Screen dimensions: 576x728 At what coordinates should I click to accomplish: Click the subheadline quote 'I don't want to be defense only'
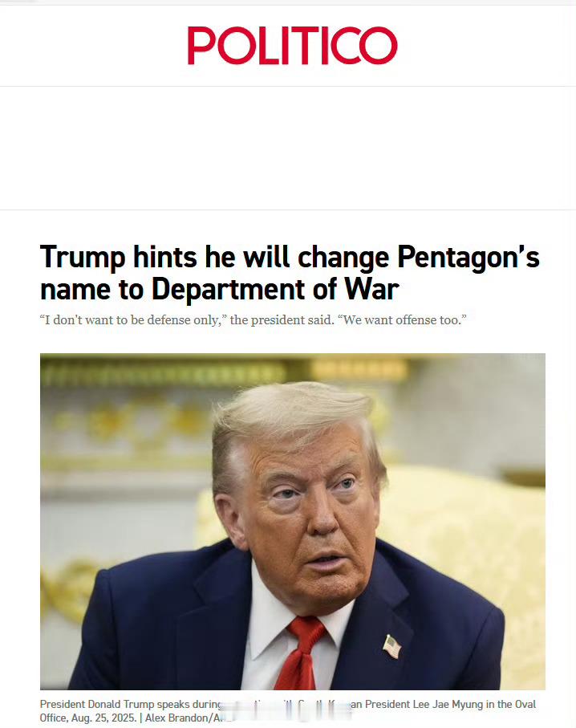pyautogui.click(x=132, y=320)
